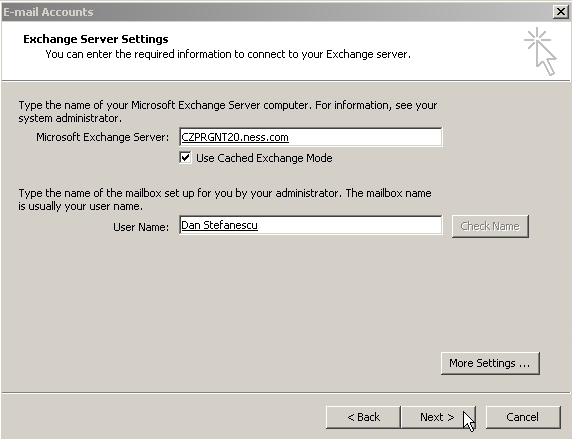Close the E-mail Accounts dialog
This screenshot has width=572, height=439.
click(x=561, y=12)
